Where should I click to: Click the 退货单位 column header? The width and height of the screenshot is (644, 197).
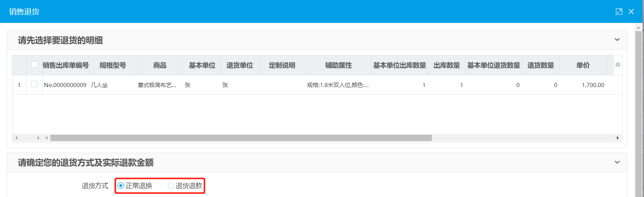click(x=240, y=65)
